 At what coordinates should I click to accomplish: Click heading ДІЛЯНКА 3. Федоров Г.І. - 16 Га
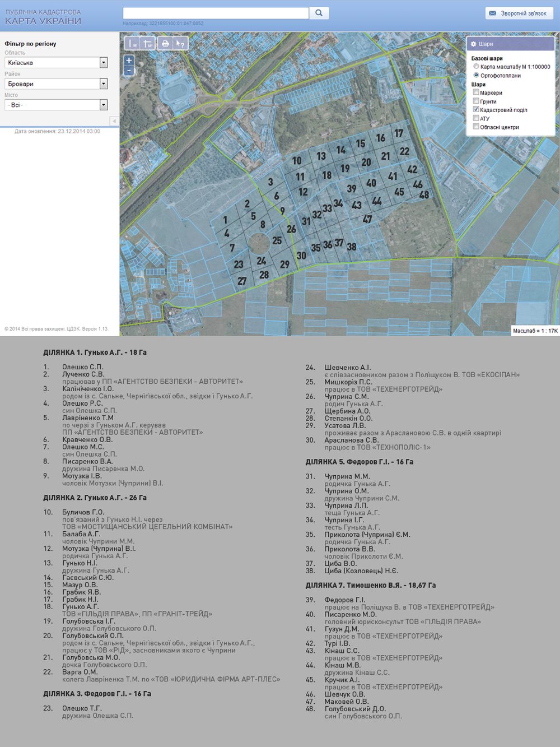97,694
